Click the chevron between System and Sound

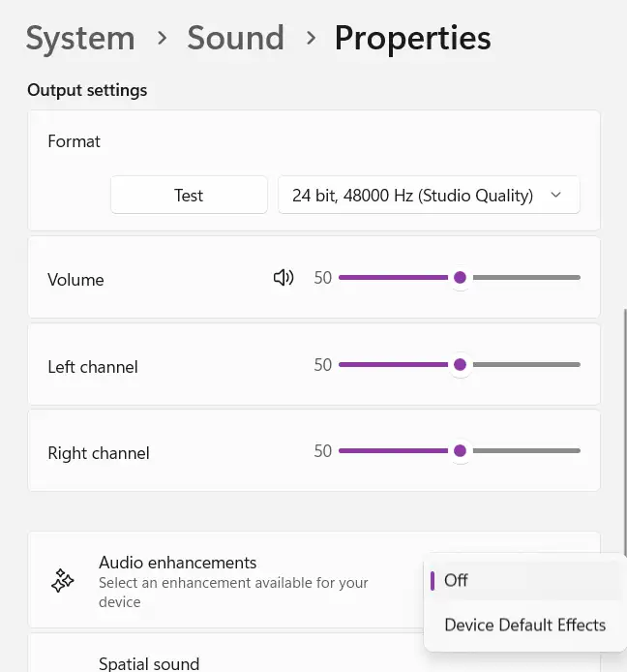pyautogui.click(x=164, y=39)
